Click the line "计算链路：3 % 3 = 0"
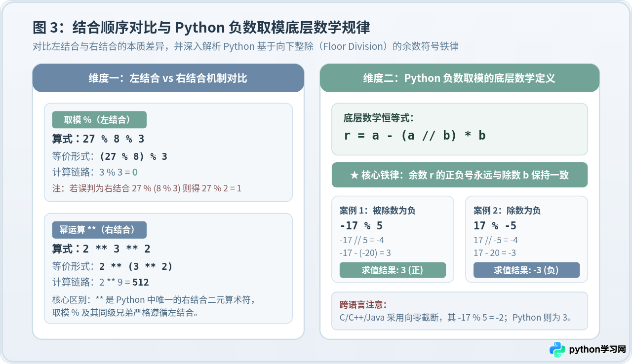The image size is (632, 364). tap(95, 173)
